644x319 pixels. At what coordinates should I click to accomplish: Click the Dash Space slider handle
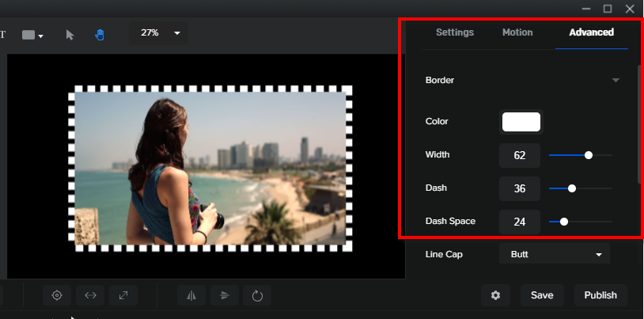564,222
